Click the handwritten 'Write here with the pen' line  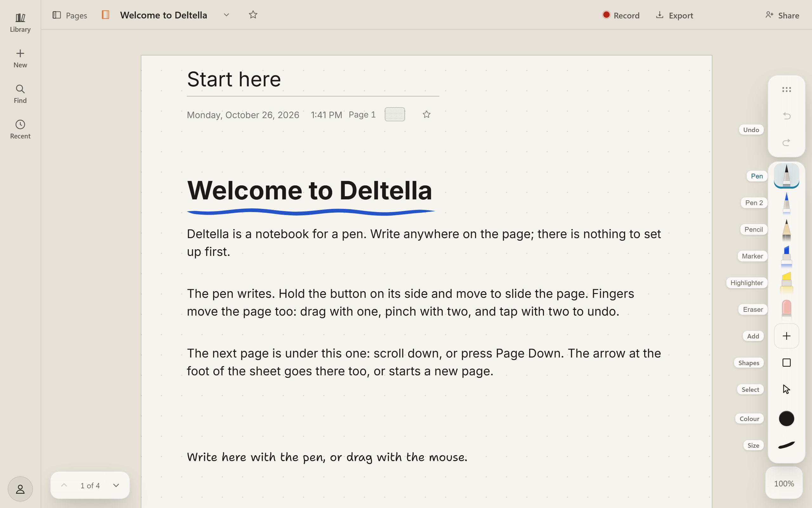(327, 457)
